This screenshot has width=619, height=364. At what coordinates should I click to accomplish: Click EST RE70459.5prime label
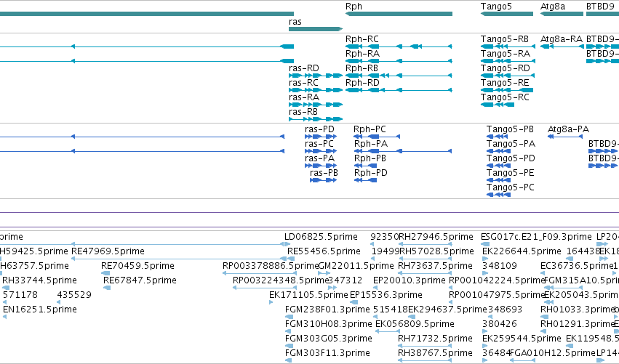coord(137,266)
